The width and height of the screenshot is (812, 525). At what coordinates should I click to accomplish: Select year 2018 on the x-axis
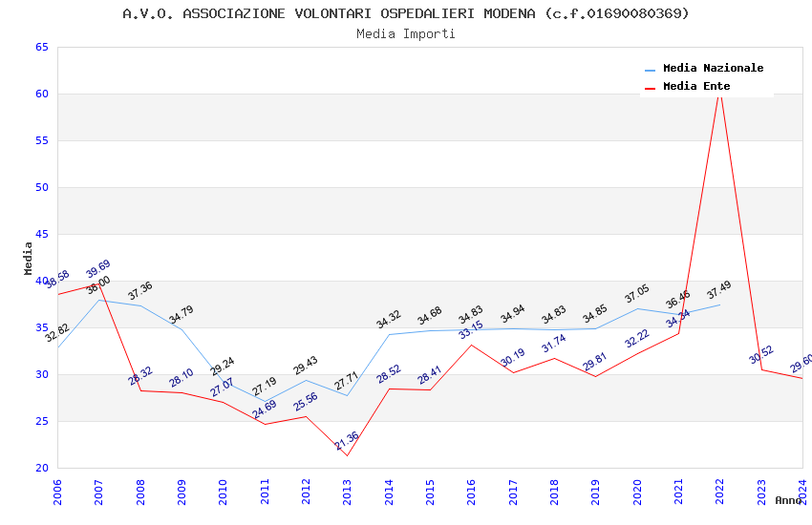[555, 492]
